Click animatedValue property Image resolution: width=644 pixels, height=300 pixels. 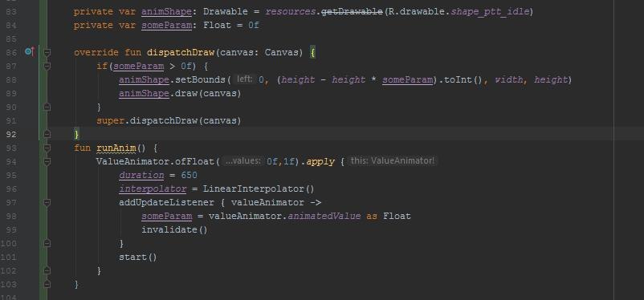coord(324,216)
